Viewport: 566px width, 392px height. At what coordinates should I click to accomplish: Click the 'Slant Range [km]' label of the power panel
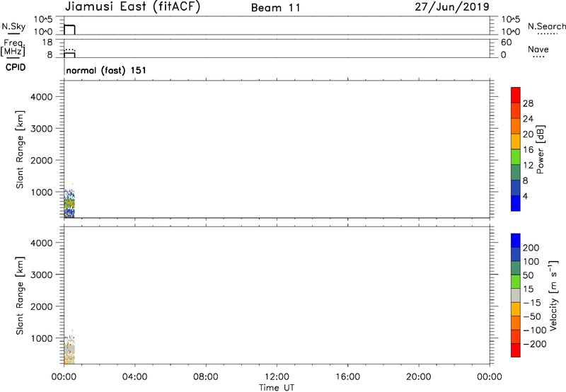click(x=20, y=149)
